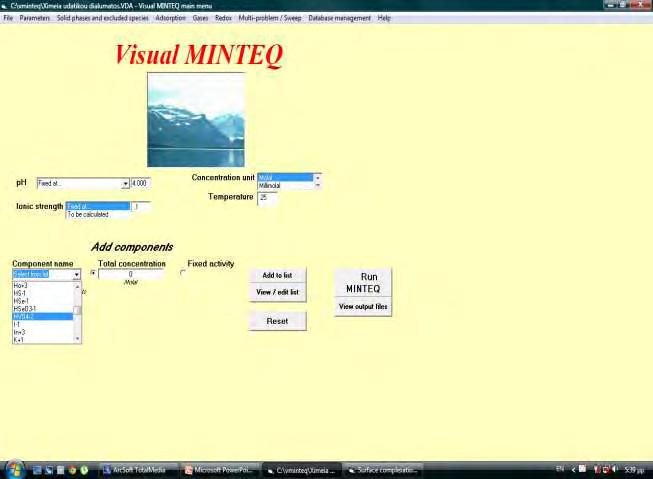Viewport: 653px width, 479px height.
Task: Select In+3 from the component list
Action: pyautogui.click(x=43, y=332)
